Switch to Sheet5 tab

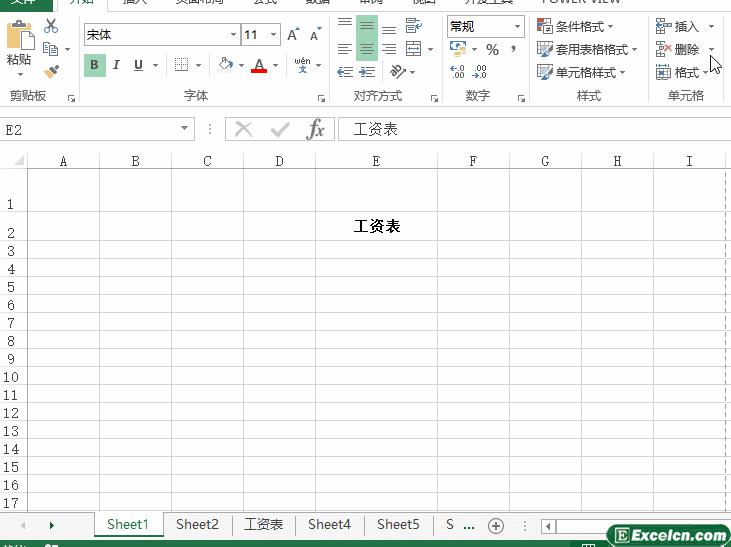398,525
